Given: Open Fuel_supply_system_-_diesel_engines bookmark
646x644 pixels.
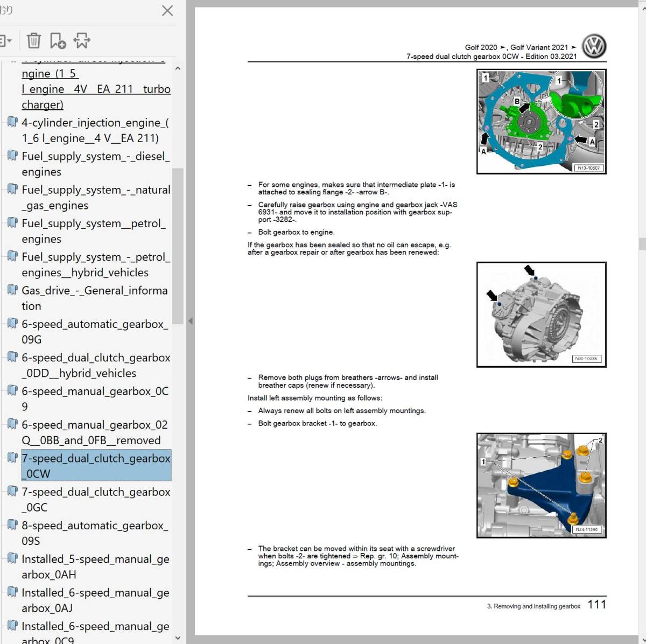Looking at the screenshot, I should click(95, 164).
